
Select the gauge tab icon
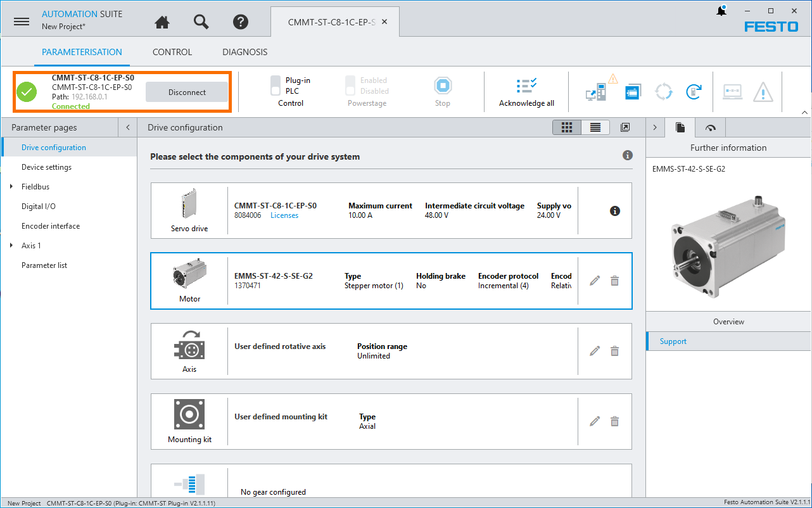coord(710,127)
